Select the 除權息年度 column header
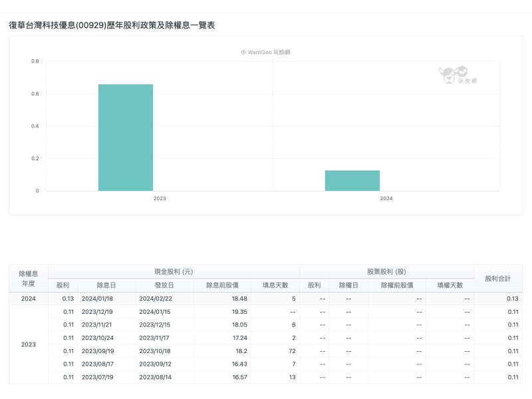532x399 pixels. tap(29, 278)
